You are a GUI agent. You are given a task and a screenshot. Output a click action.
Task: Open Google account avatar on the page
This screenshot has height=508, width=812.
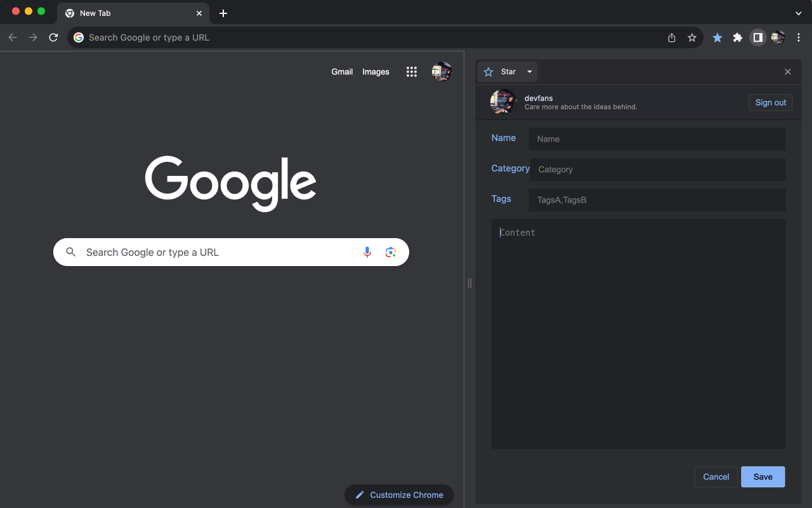442,72
